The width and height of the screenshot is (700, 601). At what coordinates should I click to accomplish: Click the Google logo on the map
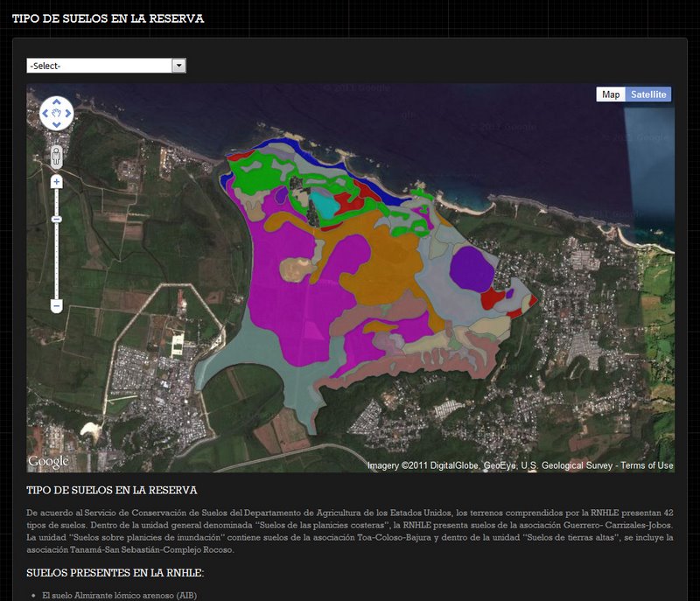(x=48, y=461)
